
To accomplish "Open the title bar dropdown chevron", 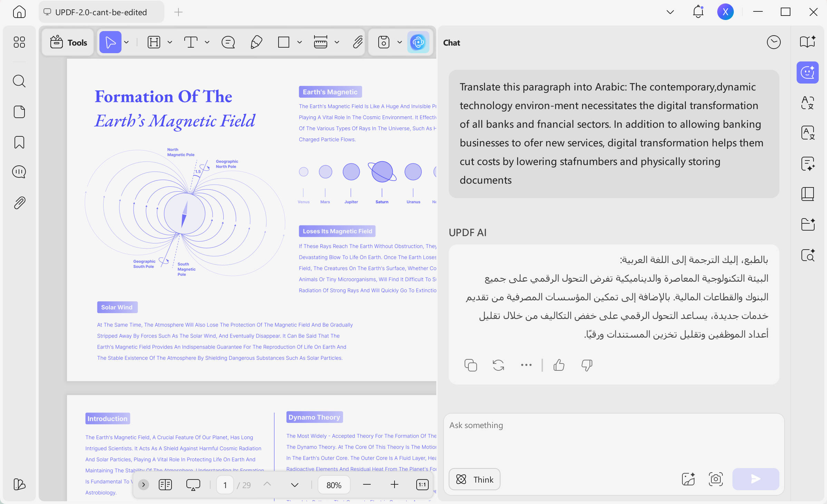I will (x=670, y=12).
